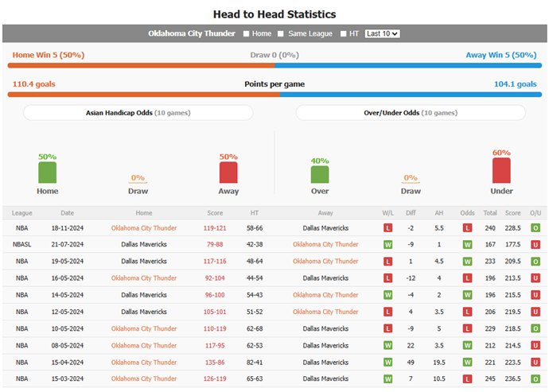Click the green Over 40% bar
The width and height of the screenshot is (549, 392).
tap(320, 174)
